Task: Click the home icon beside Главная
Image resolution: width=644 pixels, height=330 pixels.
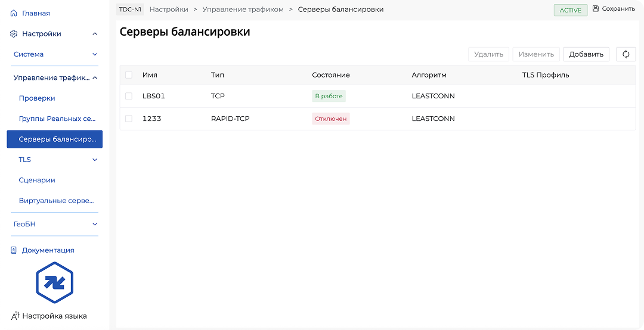Action: tap(14, 13)
